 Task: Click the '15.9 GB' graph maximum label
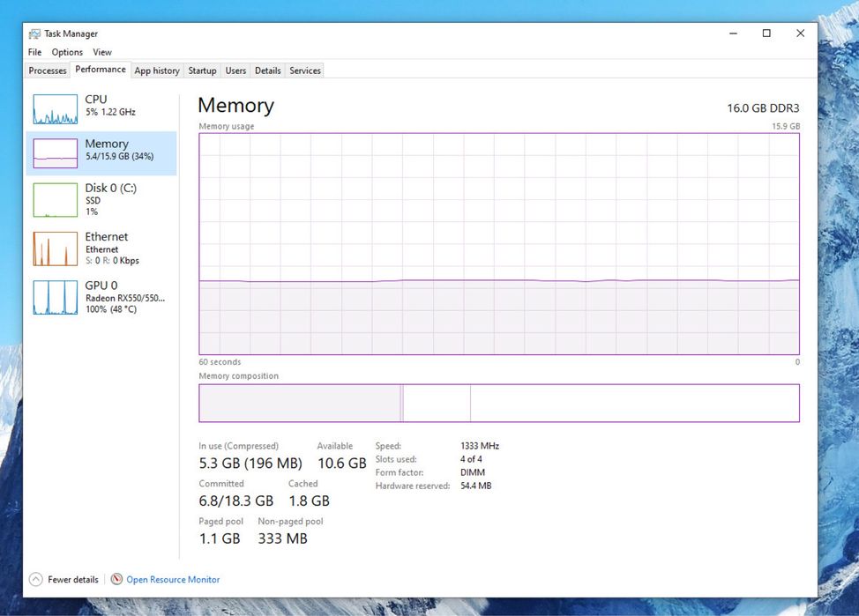point(786,126)
